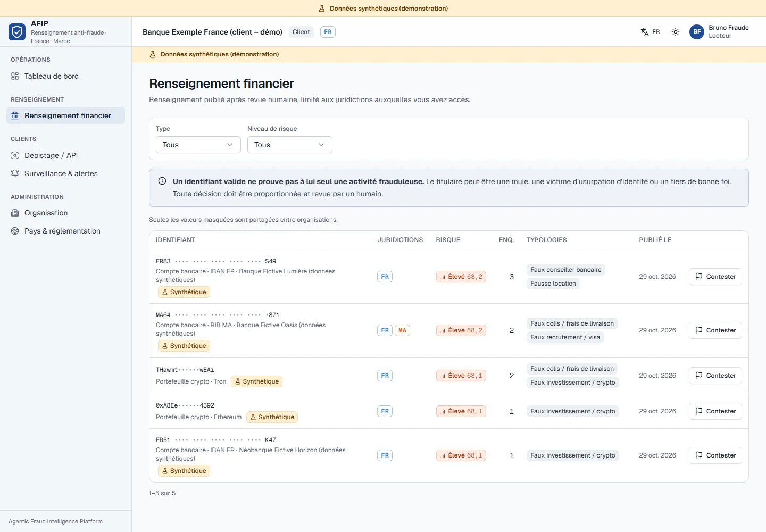Click the IDENTIFIANT column header
766x532 pixels.
click(176, 240)
